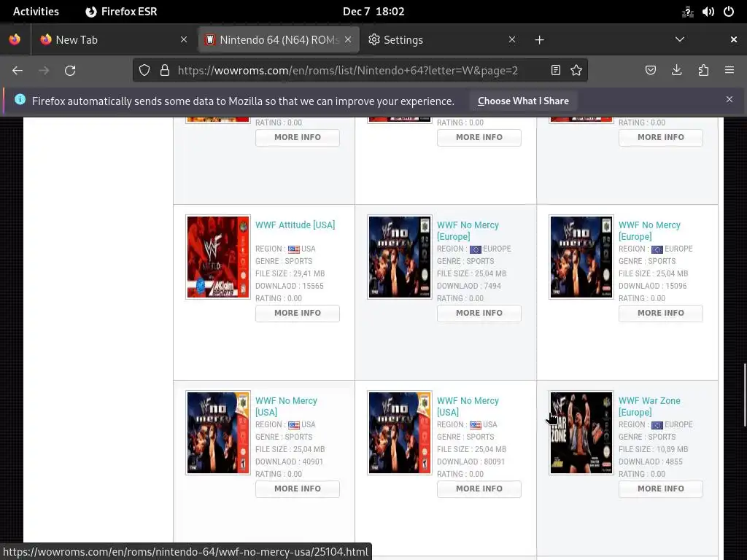Open the WWF No Mercy [Europe] link with 7494 downloads
747x560 pixels.
click(x=468, y=230)
